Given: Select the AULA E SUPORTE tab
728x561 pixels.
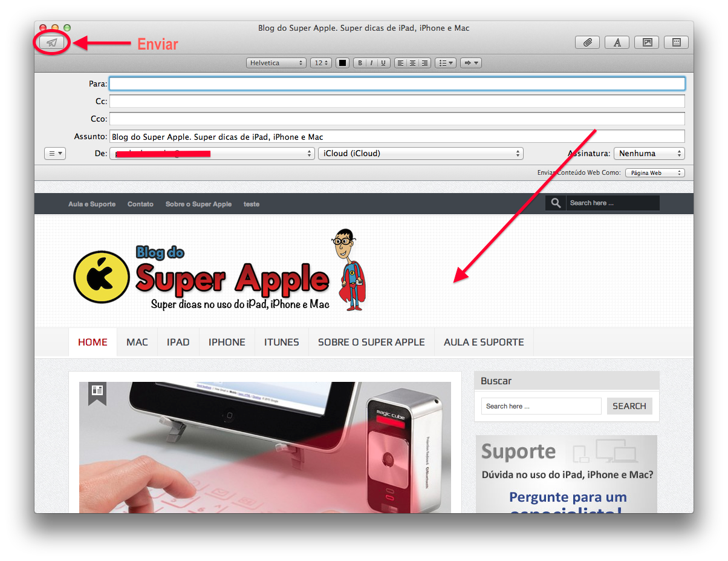Looking at the screenshot, I should tap(484, 342).
